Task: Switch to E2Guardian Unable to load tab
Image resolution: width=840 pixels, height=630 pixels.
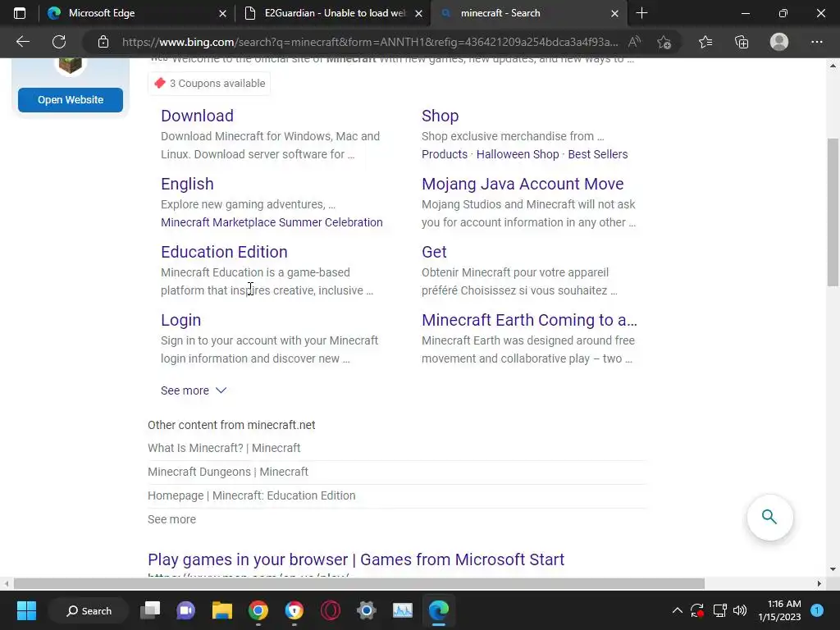Action: (333, 13)
